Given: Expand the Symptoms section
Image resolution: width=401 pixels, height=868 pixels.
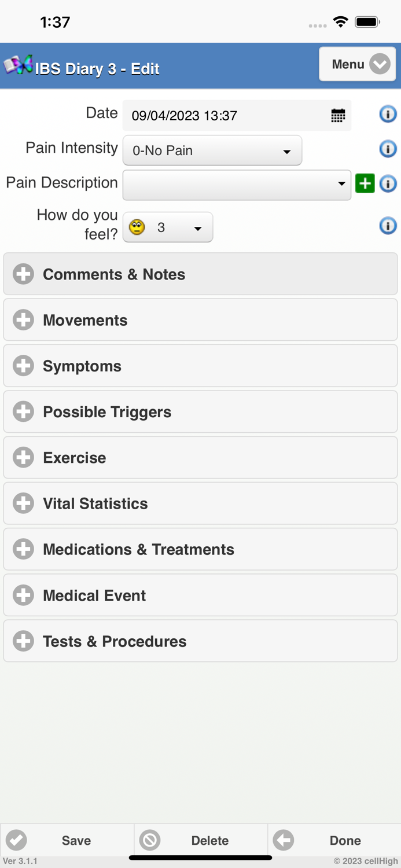Looking at the screenshot, I should click(23, 365).
